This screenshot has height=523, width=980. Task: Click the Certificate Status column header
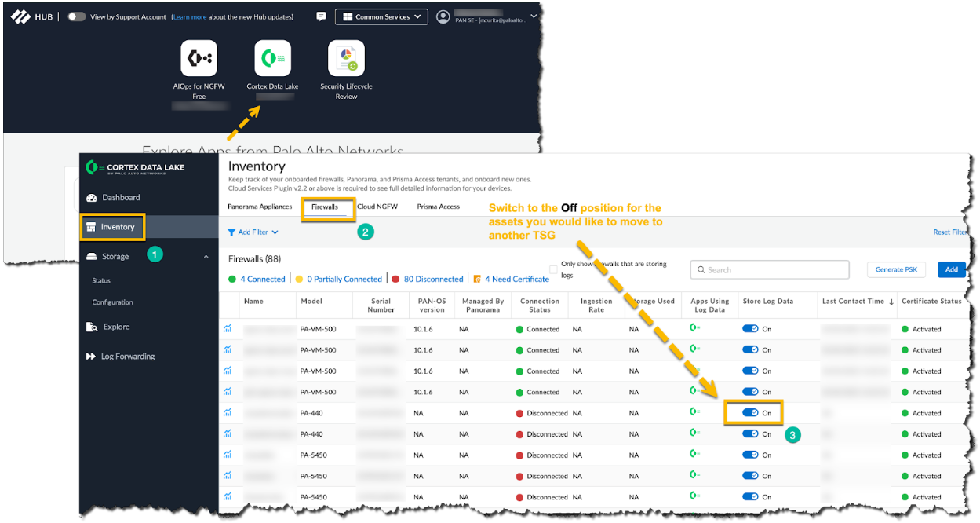[x=931, y=302]
